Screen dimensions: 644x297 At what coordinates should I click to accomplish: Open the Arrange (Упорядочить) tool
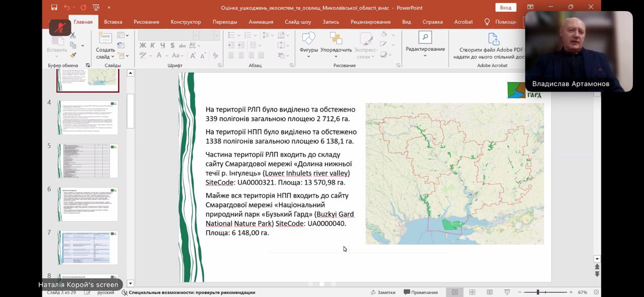pyautogui.click(x=336, y=39)
